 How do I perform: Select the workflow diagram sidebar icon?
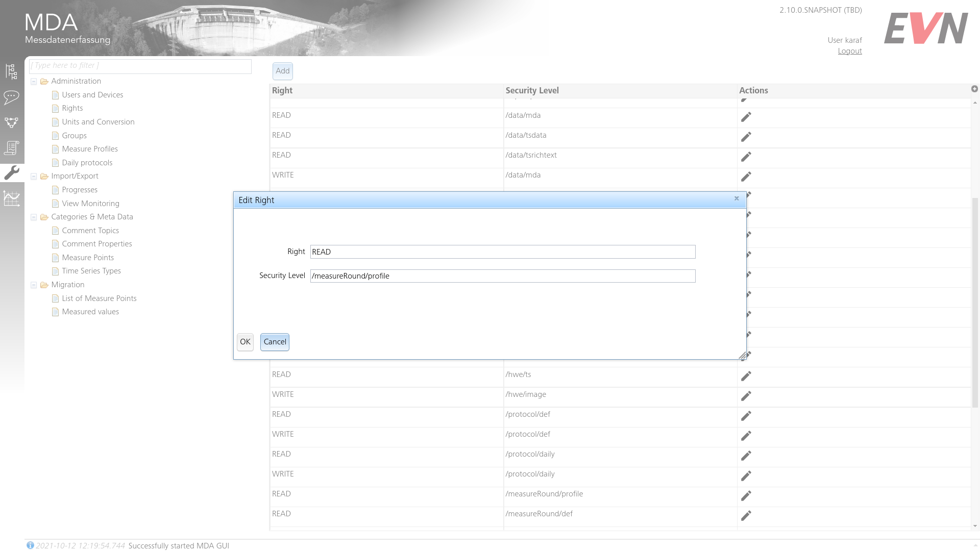coord(11,122)
